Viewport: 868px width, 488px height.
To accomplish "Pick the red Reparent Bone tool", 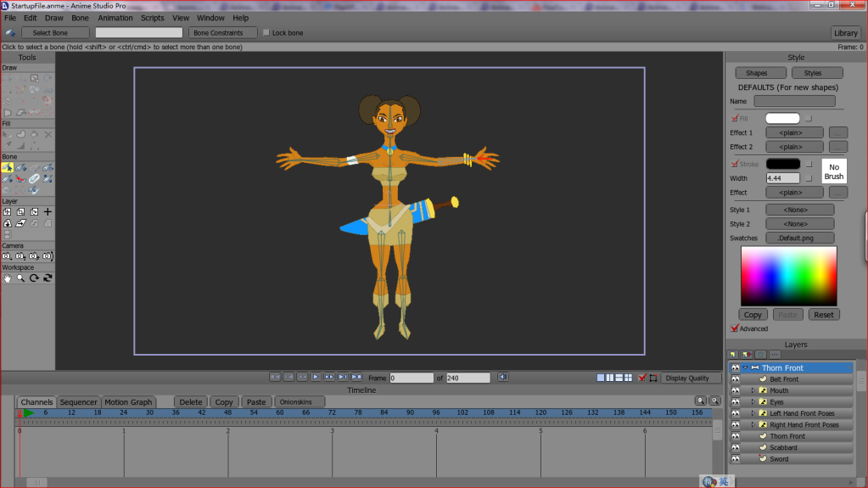I will (20, 178).
